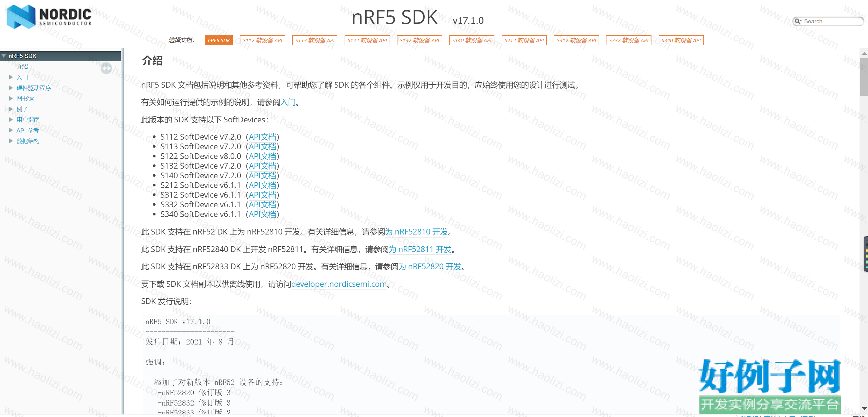Click the 'nRF5 SDK v17.1.0' release notes line
Screen dimensions: 868x417
click(178, 322)
